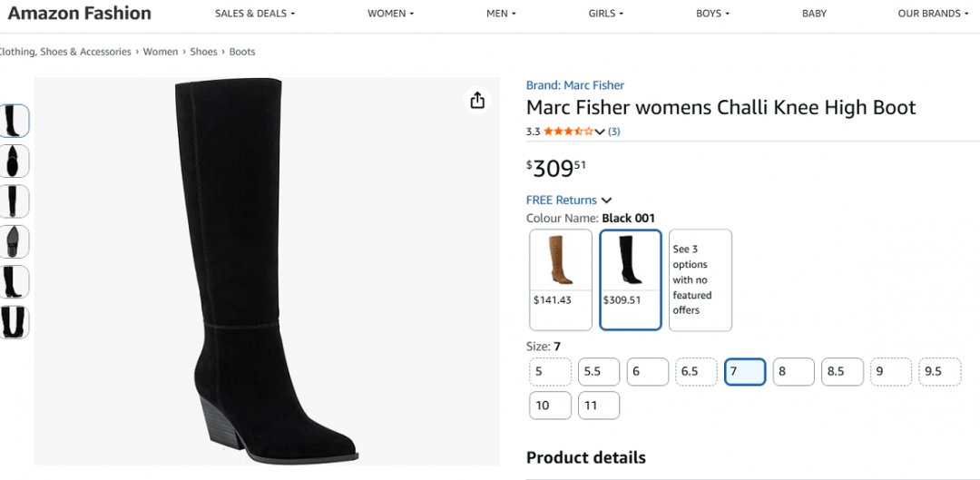Viewport: 980px width, 480px height.
Task: Open the OUR BRANDS dropdown menu
Action: 932,14
